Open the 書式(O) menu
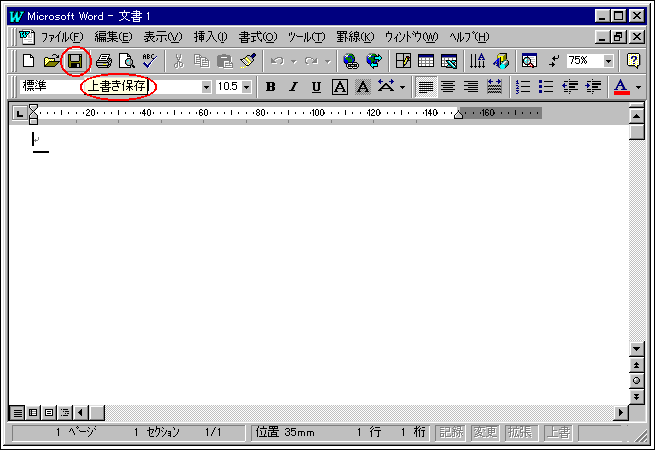This screenshot has width=655, height=450. 258,37
